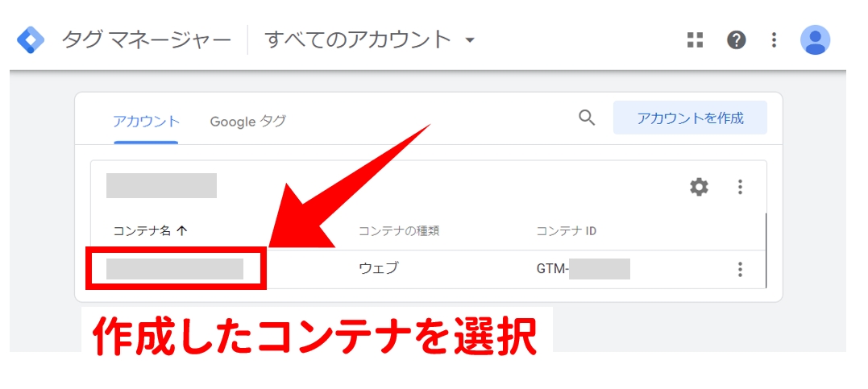The height and width of the screenshot is (389, 868).
Task: Click the GTM- container ID cell
Action: click(583, 269)
